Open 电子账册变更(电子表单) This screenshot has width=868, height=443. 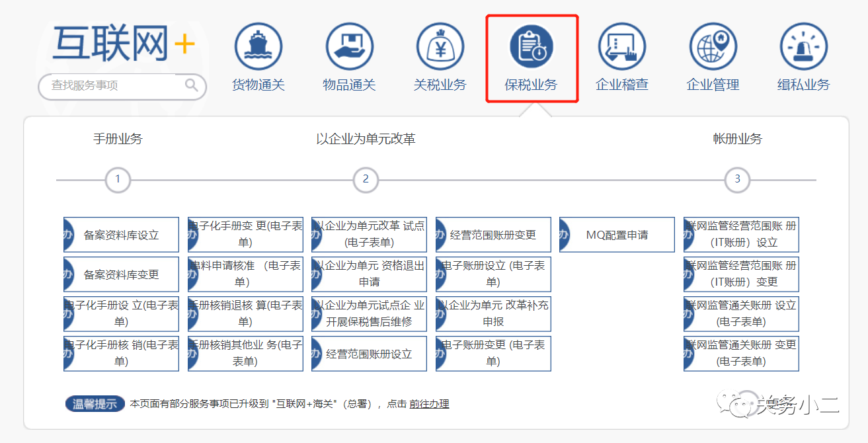point(493,354)
